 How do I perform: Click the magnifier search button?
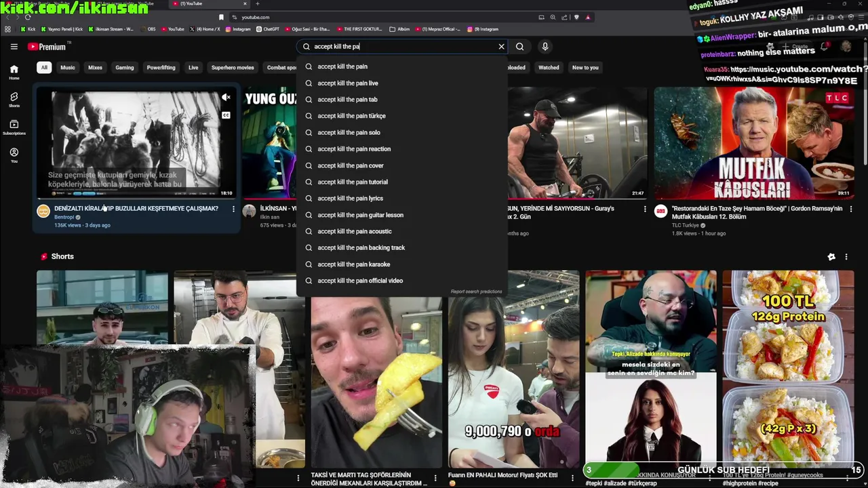point(519,47)
